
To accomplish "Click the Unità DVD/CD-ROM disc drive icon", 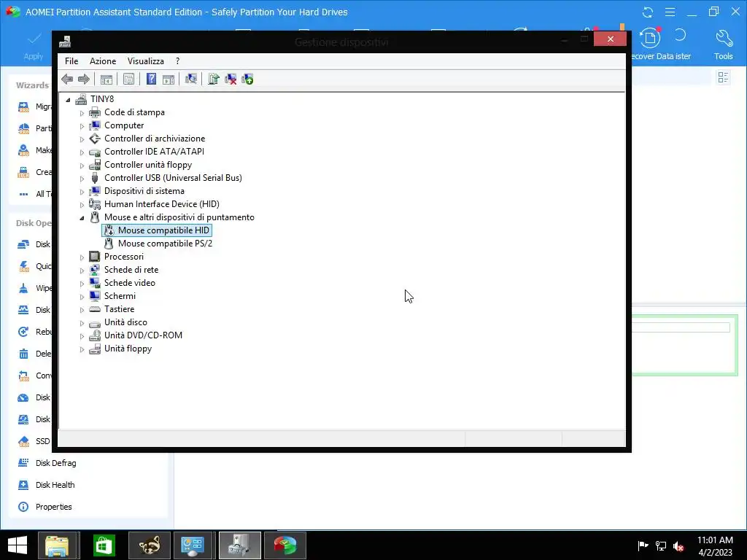I will (95, 335).
